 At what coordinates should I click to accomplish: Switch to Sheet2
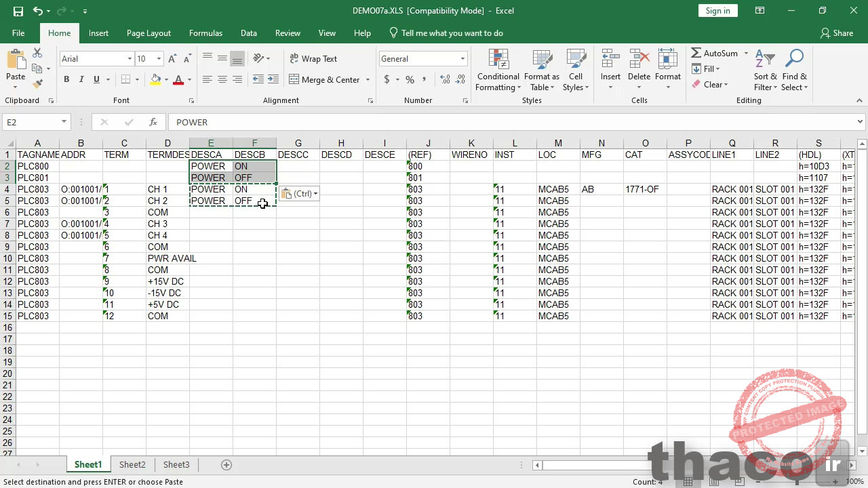tap(132, 464)
